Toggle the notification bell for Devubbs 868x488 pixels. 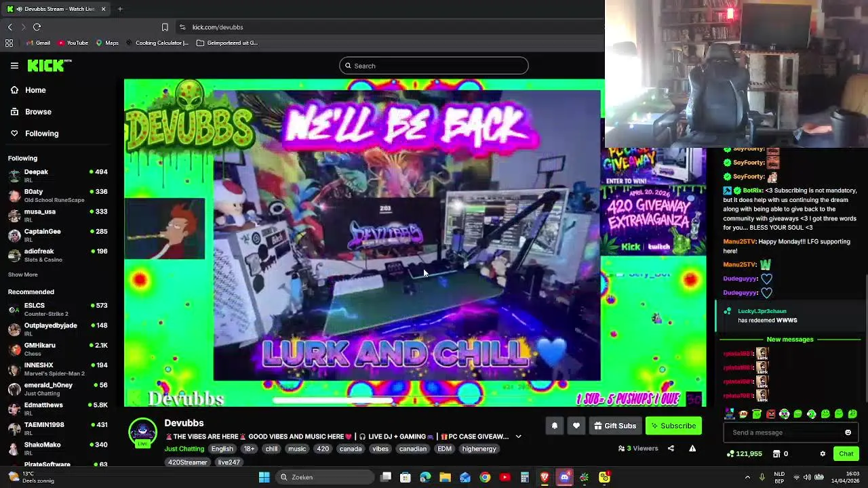click(x=554, y=426)
